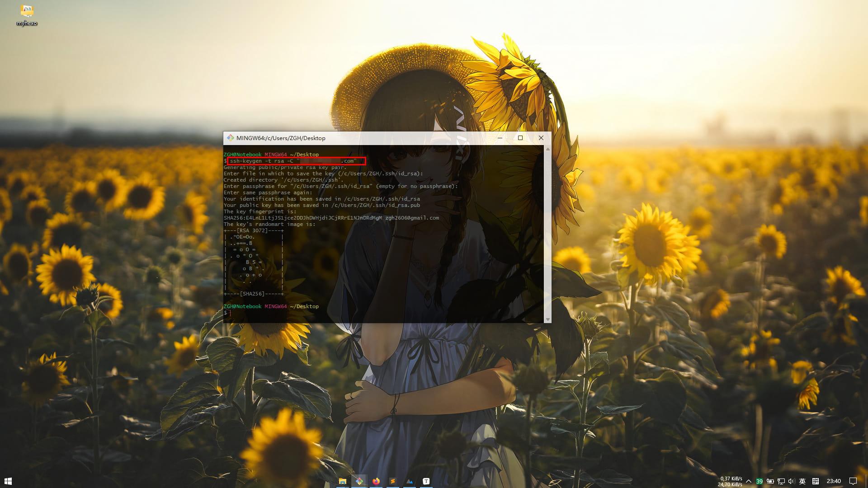Open Sublime Text from the taskbar

(393, 481)
